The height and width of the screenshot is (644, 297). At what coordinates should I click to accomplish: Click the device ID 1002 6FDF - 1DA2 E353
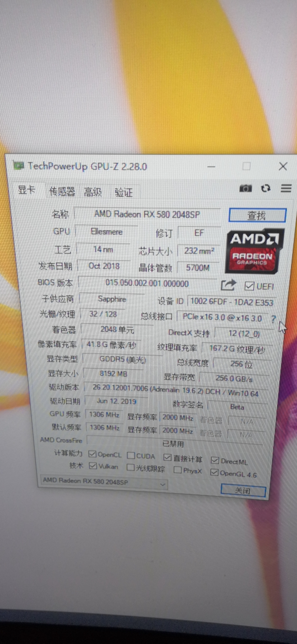[x=232, y=302]
